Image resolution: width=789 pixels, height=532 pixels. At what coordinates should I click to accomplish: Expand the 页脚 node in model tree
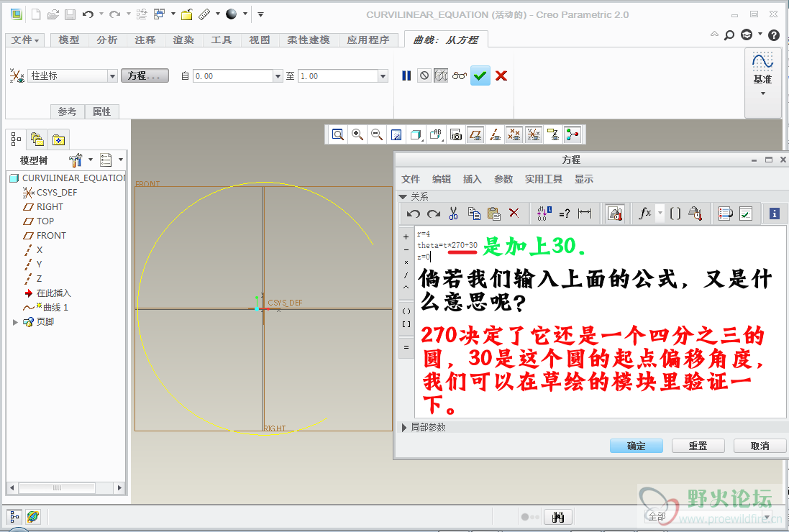(x=15, y=322)
